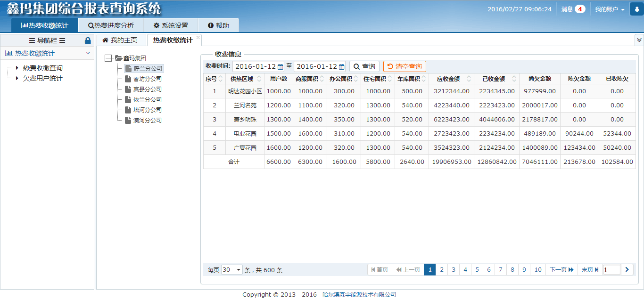Click the 明达花园小区 table cell
This screenshot has width=644, height=299.
(245, 91)
